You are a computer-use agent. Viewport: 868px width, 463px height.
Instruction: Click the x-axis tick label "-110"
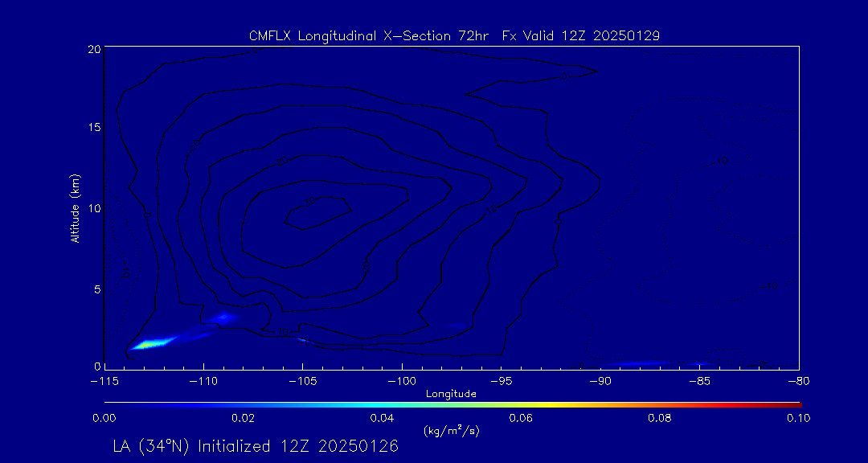(203, 382)
